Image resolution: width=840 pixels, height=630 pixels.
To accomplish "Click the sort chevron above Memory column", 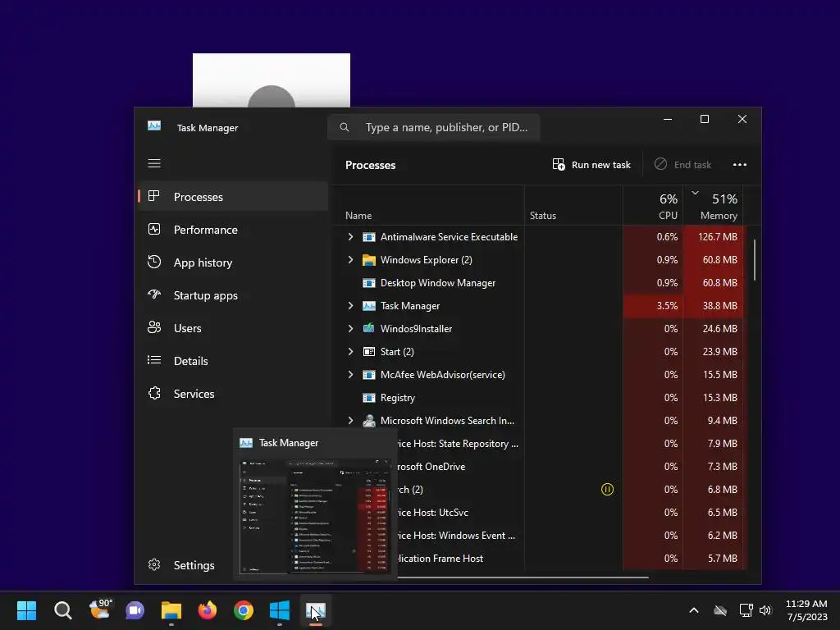I will (695, 193).
